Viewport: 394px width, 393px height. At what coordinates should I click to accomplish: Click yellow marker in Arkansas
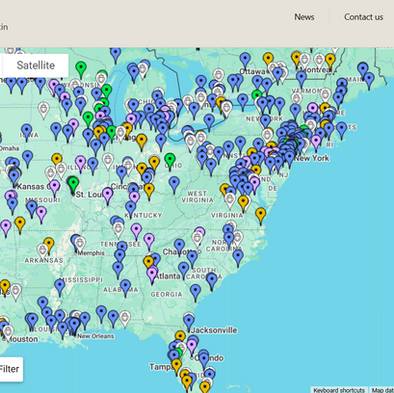point(49,246)
